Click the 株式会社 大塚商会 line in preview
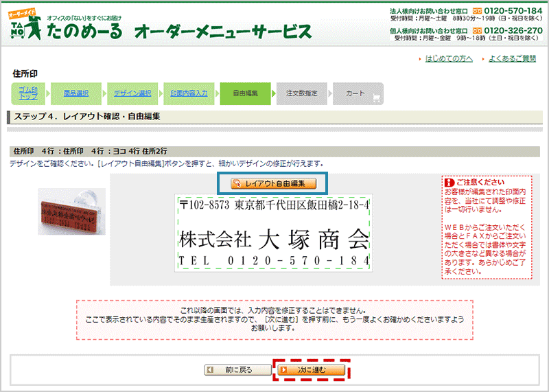This screenshot has height=392, width=549. 274,240
